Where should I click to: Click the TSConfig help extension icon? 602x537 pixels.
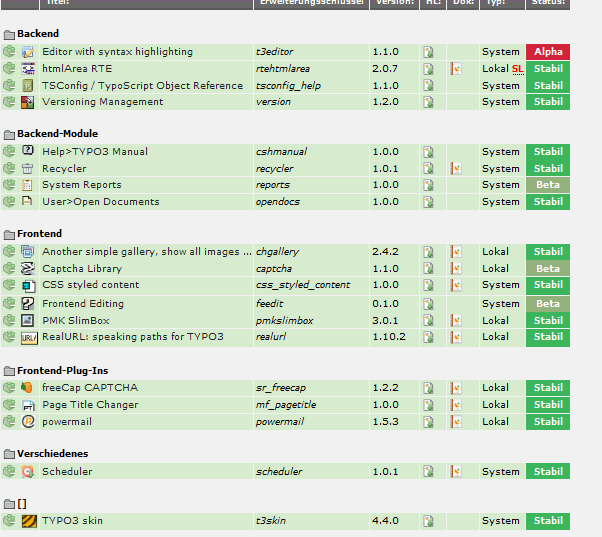(28, 85)
